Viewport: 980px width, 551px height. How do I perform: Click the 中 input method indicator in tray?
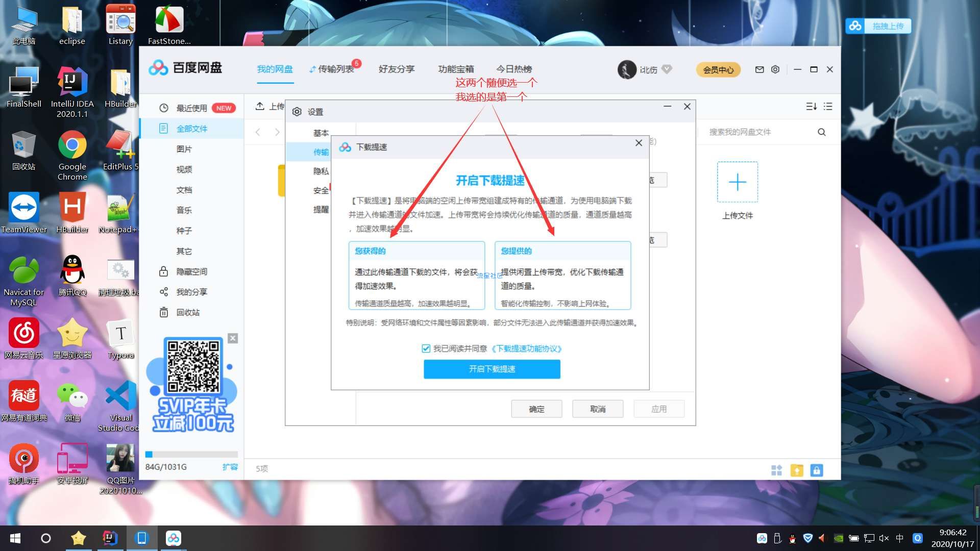coord(900,538)
